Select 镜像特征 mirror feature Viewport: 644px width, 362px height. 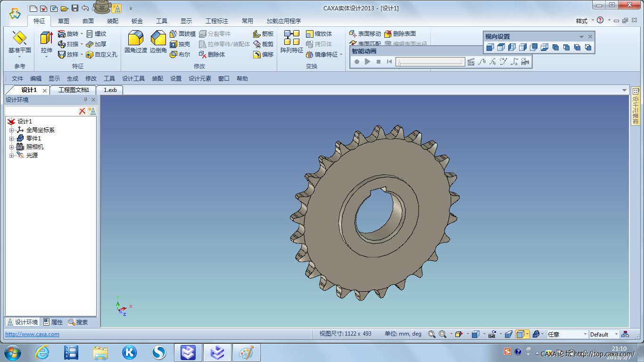point(322,55)
